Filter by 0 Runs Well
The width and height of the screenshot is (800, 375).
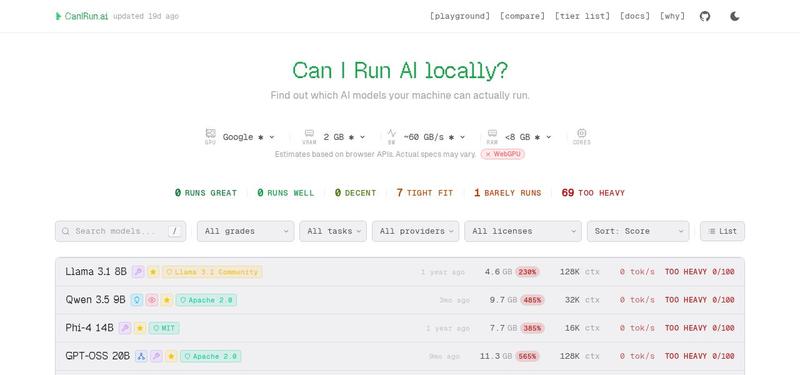point(286,193)
